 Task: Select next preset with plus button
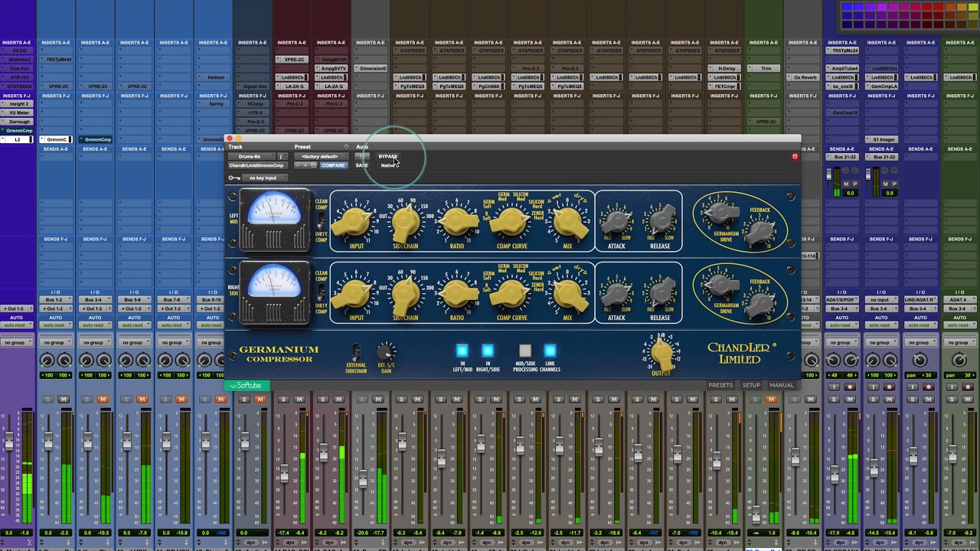305,165
